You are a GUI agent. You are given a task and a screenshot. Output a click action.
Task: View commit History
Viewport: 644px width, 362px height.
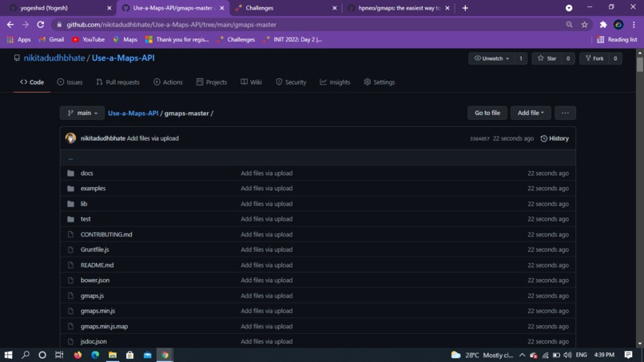(555, 138)
